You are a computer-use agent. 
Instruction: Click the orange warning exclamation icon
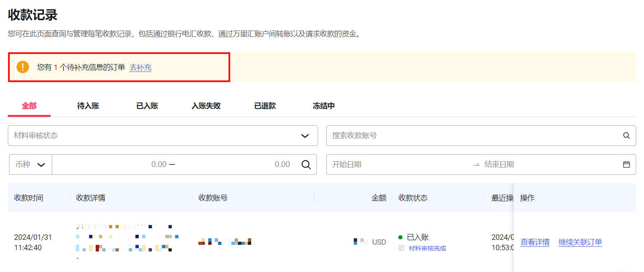[x=23, y=67]
